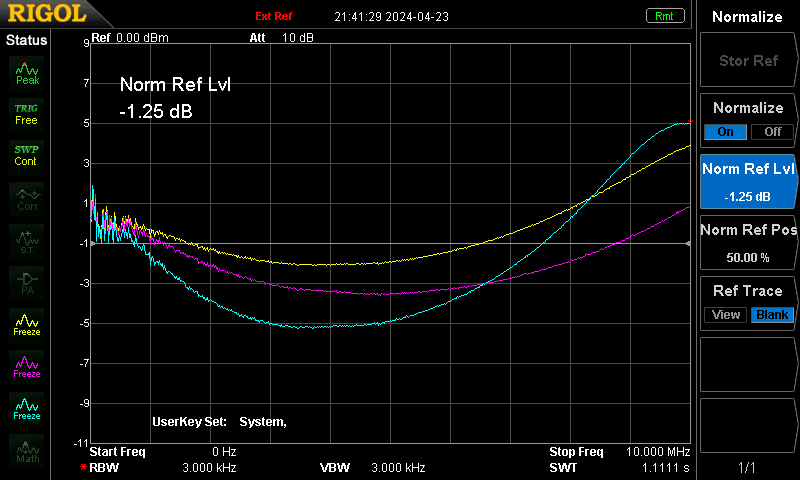Click the Ext Ref indicator text

coord(274,16)
